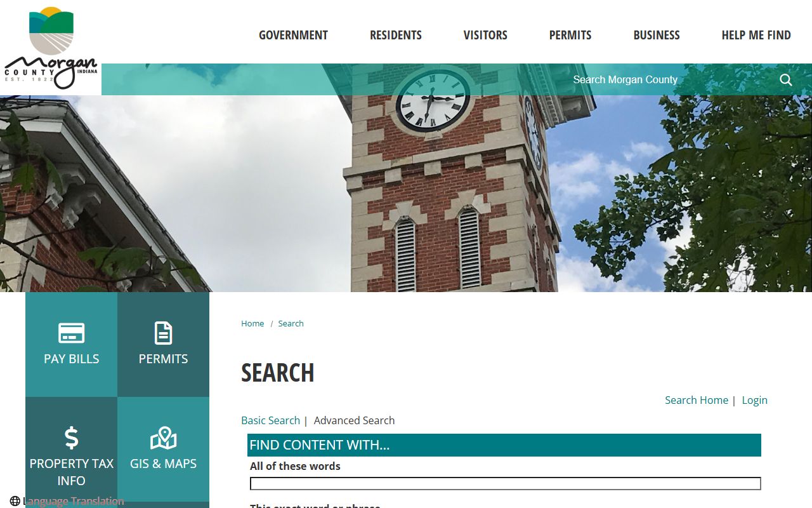Open the Permits quick-link tile
The width and height of the screenshot is (812, 508).
163,344
